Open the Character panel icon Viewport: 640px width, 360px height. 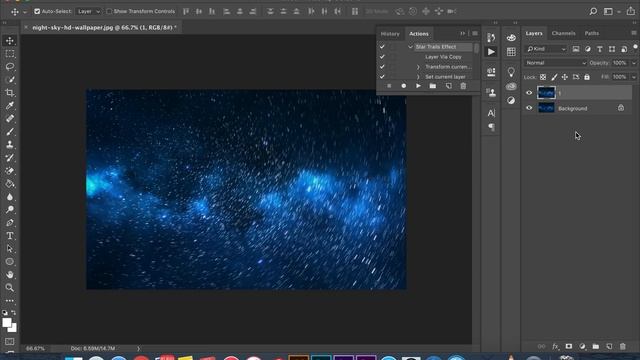click(x=491, y=113)
